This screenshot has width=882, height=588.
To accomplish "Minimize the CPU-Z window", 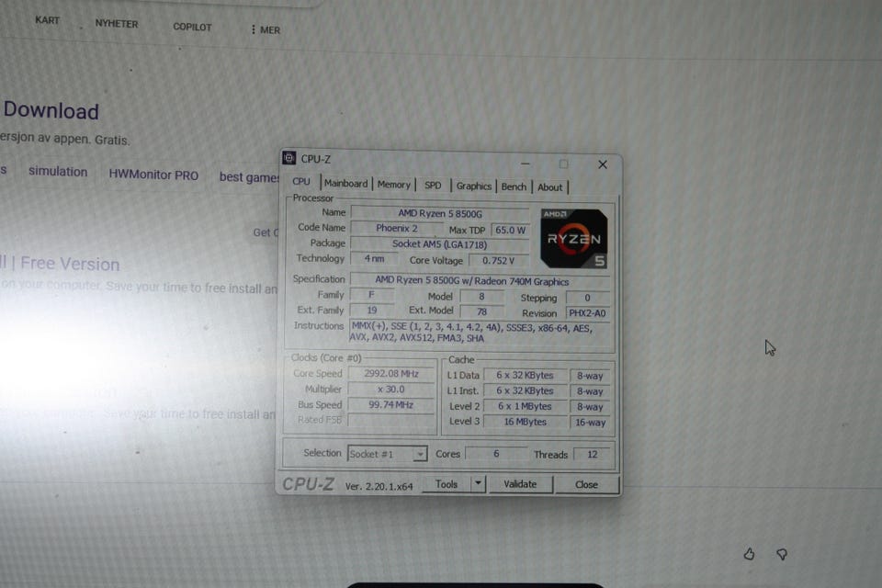I will [x=526, y=164].
